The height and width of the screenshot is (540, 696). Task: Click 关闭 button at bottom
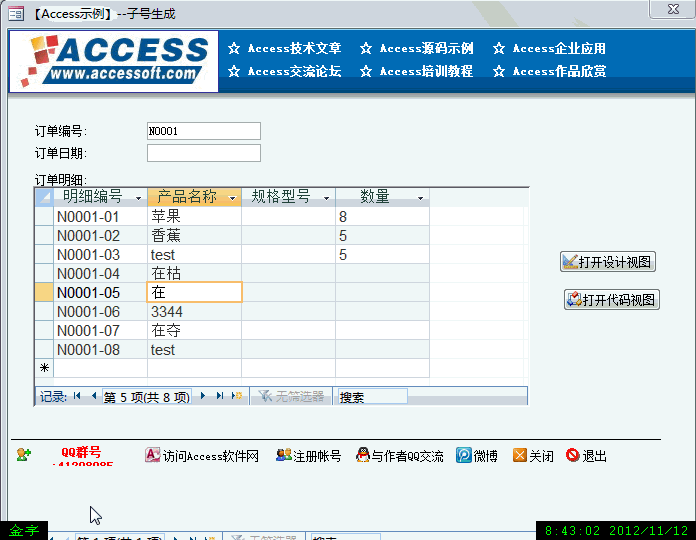pos(533,456)
